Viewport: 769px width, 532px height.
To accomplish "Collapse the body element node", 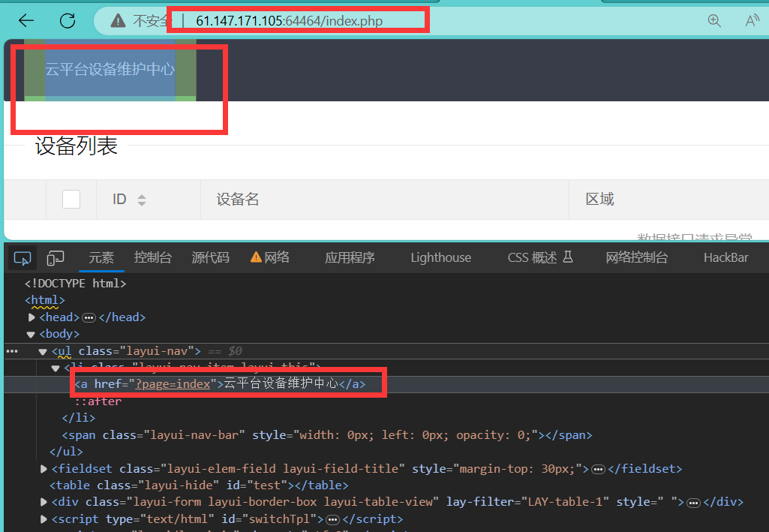I will point(31,335).
